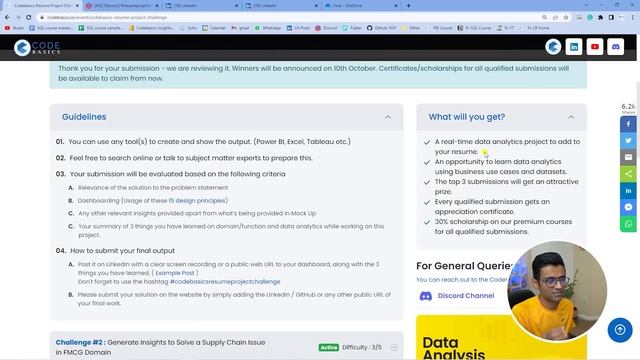Screen dimensions: 640x360
Task: Go back with browser back arrow
Action: (7, 18)
